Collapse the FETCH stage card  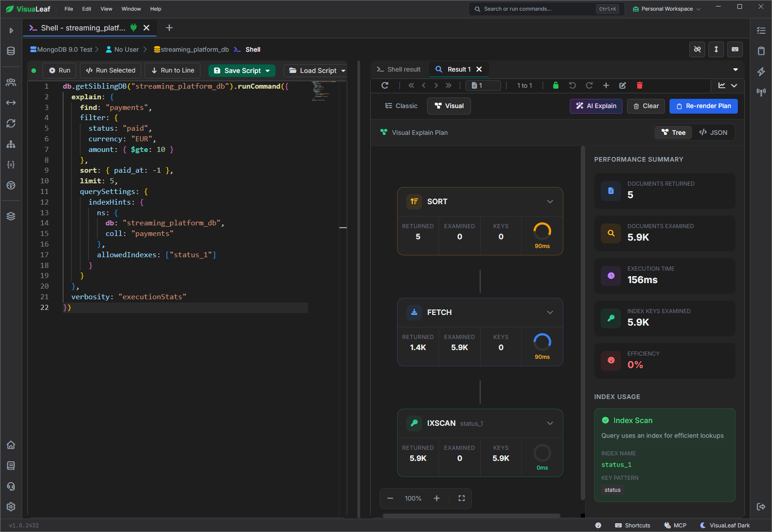[550, 313]
